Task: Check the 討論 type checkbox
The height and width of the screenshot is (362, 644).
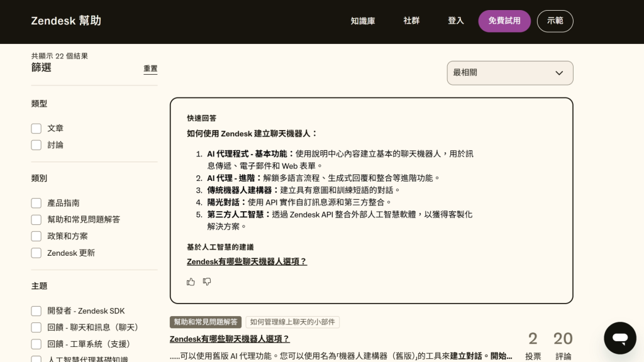Action: (36, 145)
